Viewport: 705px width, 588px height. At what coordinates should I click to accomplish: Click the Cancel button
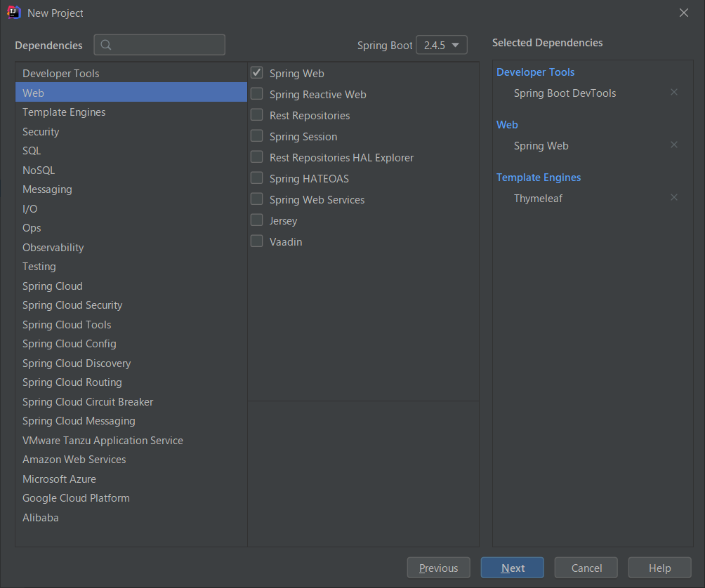tap(586, 568)
